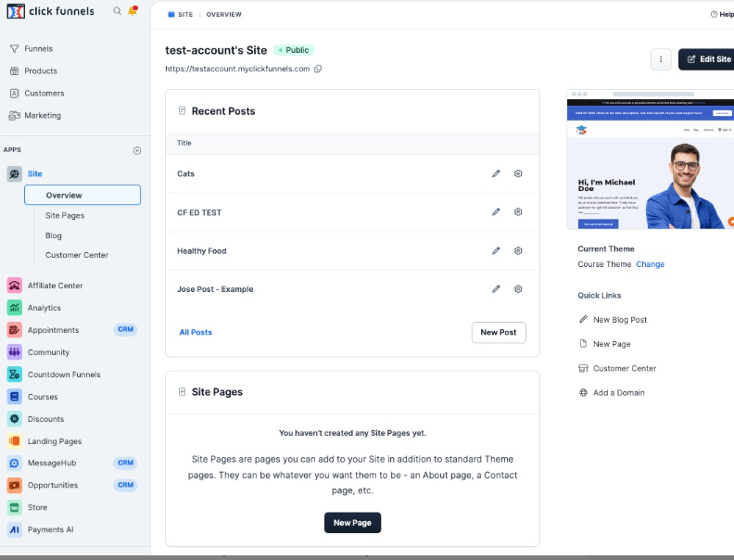Click OVERVIEW in the breadcrumb
Screen dimensions: 734x560
(x=223, y=15)
